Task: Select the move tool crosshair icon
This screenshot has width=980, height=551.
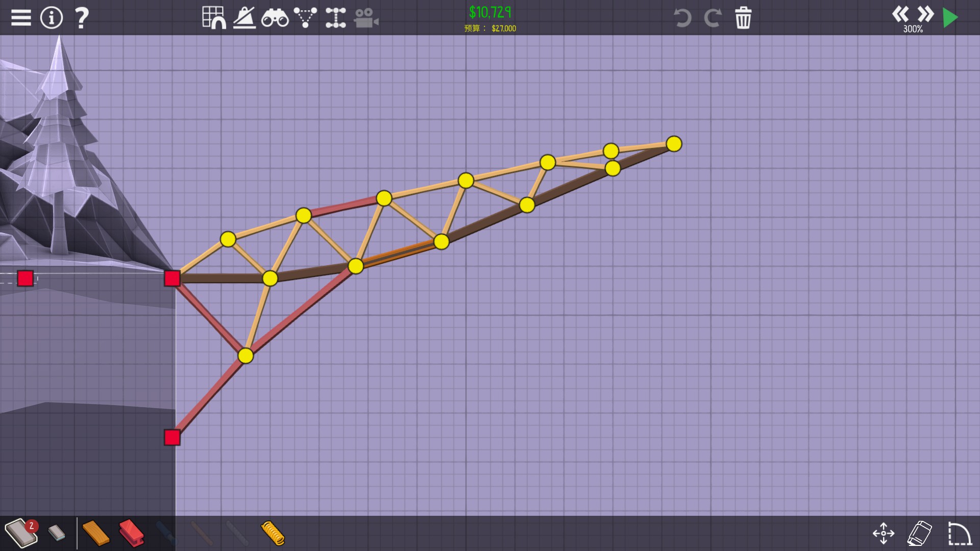Action: [x=883, y=533]
